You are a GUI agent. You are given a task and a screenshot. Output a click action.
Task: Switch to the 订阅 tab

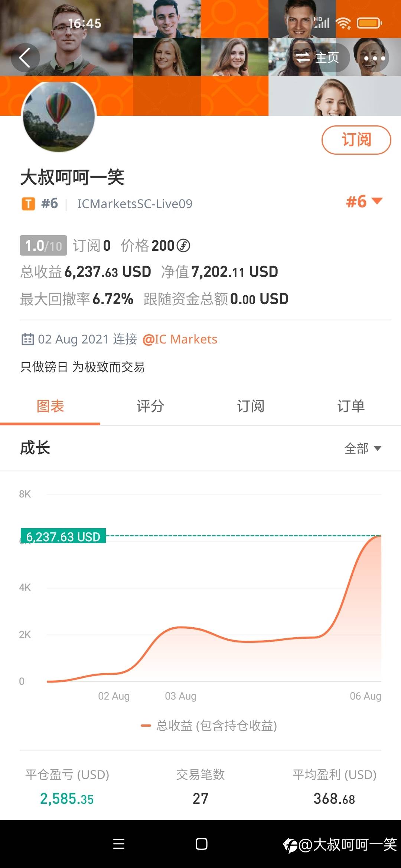[251, 406]
